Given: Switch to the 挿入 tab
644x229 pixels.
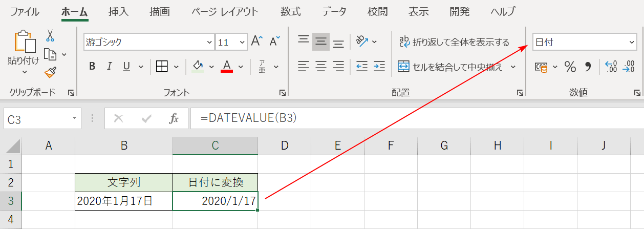Looking at the screenshot, I should 119,11.
